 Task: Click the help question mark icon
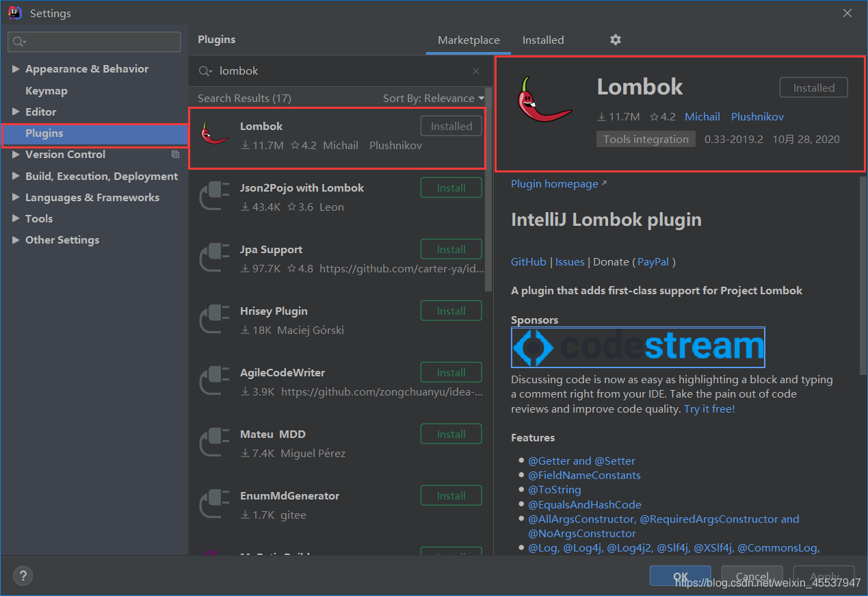coord(23,575)
